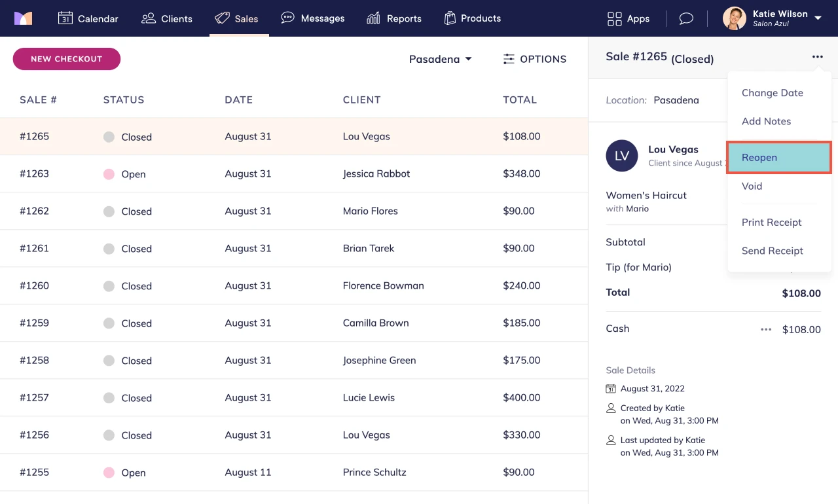This screenshot has height=504, width=838.
Task: Click Change Date menu option
Action: point(773,93)
